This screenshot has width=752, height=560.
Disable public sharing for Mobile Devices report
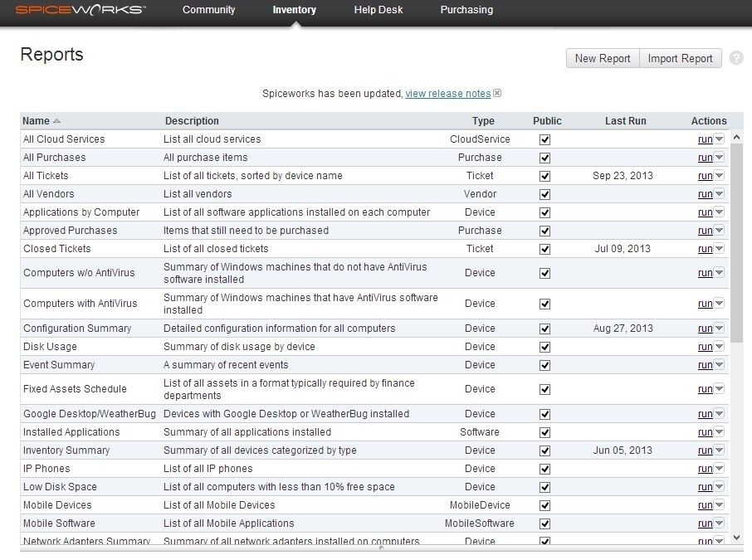pyautogui.click(x=545, y=504)
